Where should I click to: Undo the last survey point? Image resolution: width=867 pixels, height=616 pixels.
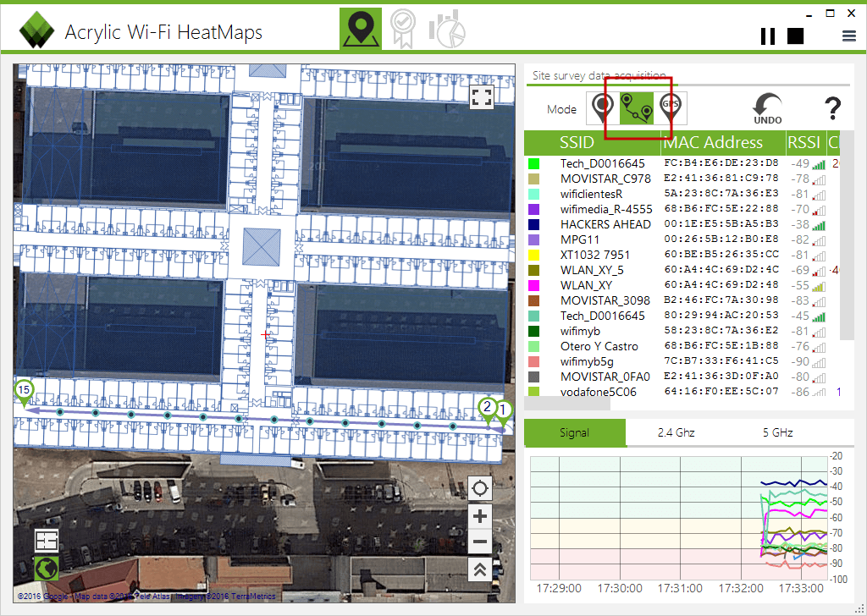(767, 108)
